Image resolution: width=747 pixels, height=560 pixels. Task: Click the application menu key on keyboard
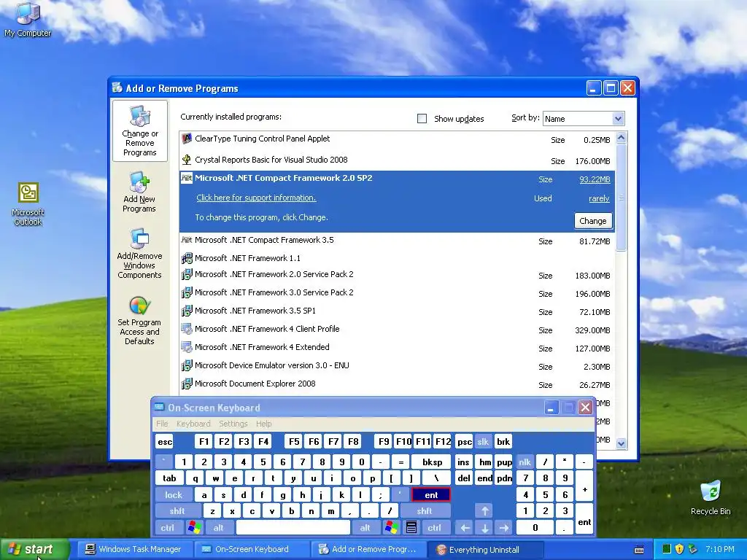411,528
